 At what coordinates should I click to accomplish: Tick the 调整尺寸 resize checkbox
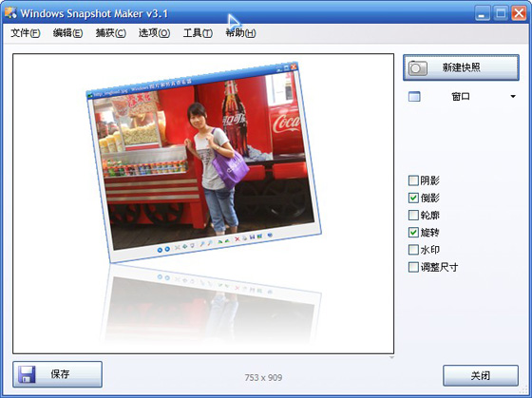pyautogui.click(x=413, y=267)
